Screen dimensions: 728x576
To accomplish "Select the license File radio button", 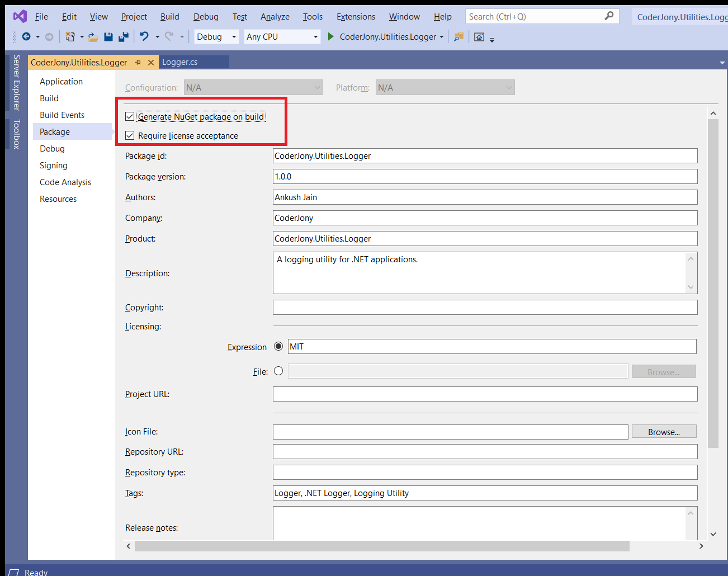I will coord(278,371).
